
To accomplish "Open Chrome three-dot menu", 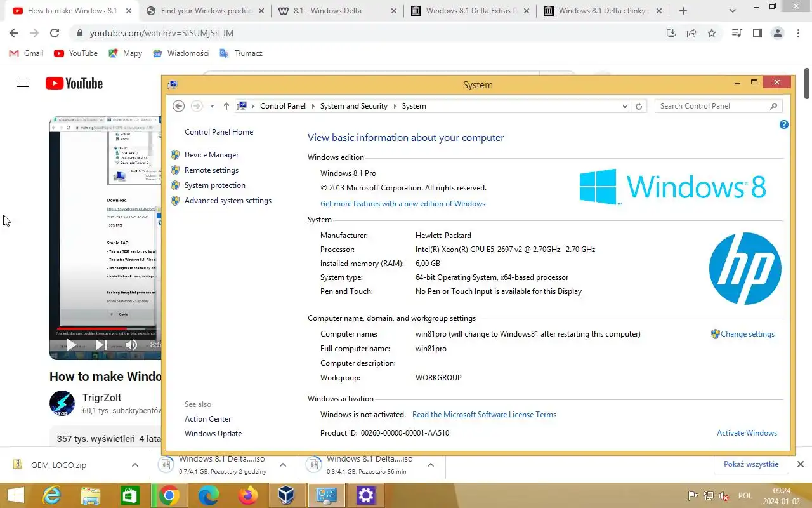I will click(x=797, y=33).
